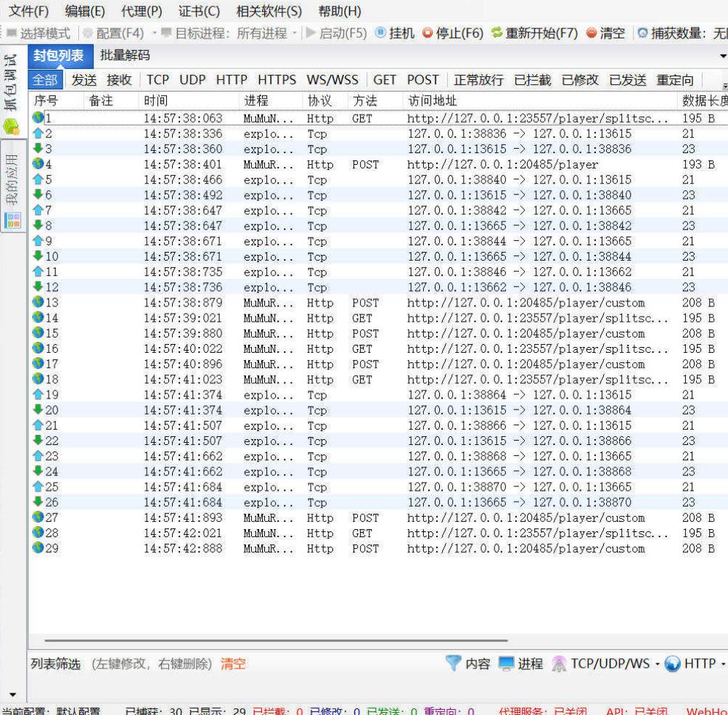Expand the 配置(F4) dropdown arrow
The image size is (728, 715).
(x=155, y=33)
